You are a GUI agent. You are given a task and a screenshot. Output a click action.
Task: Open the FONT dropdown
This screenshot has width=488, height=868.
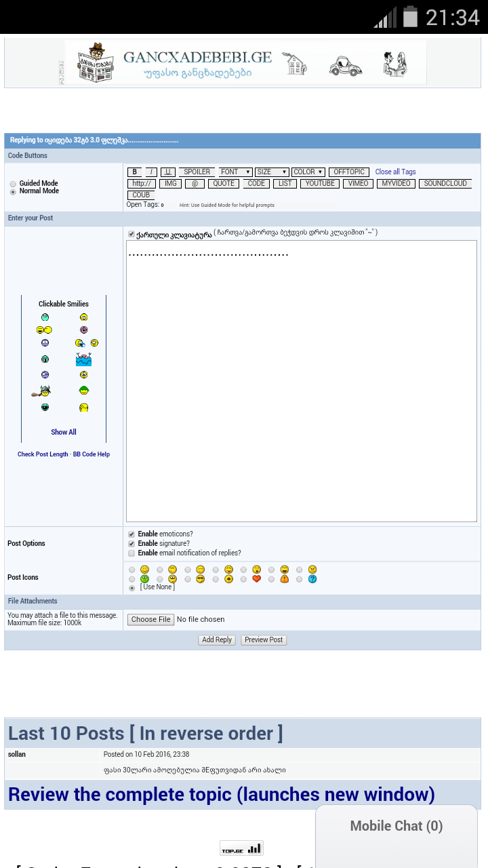coord(236,172)
